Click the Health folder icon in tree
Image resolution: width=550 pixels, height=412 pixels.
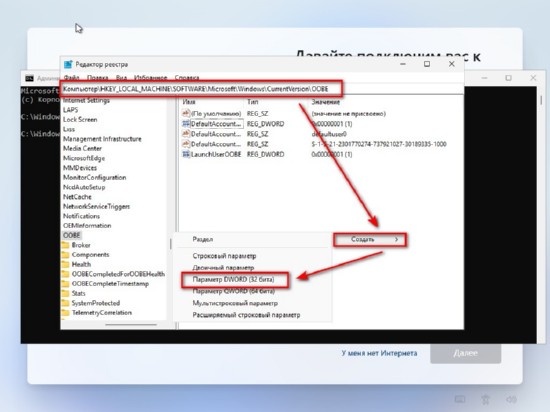coord(66,264)
